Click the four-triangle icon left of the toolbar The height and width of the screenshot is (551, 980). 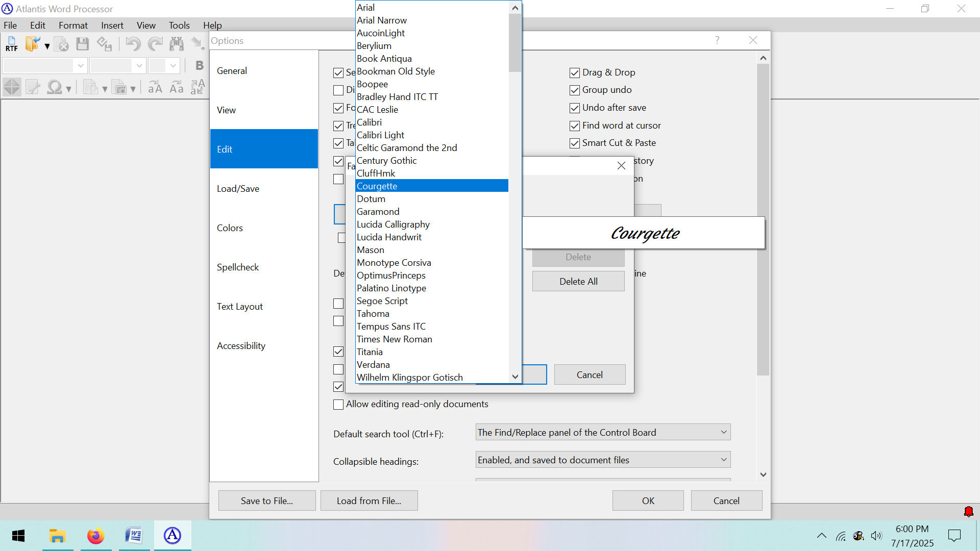point(12,87)
